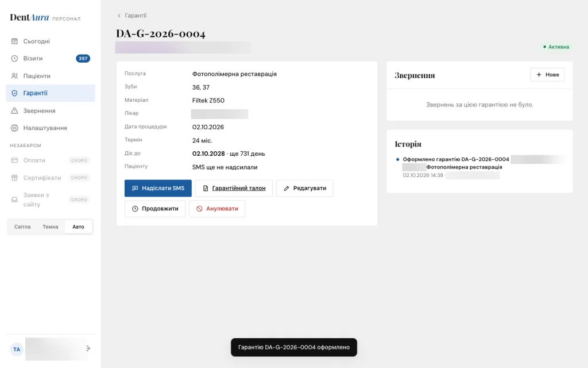Click the warranty title DA-G-2026-0004
This screenshot has width=588, height=368.
point(161,34)
